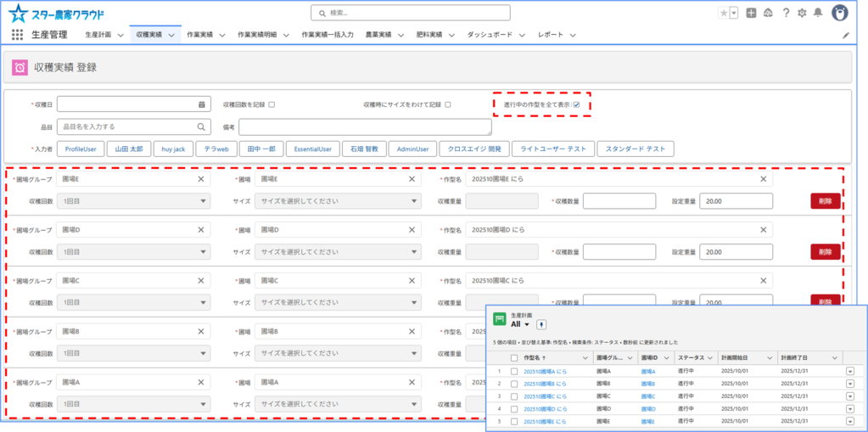Click the notifications bell icon
This screenshot has height=432, width=868.
click(x=818, y=13)
